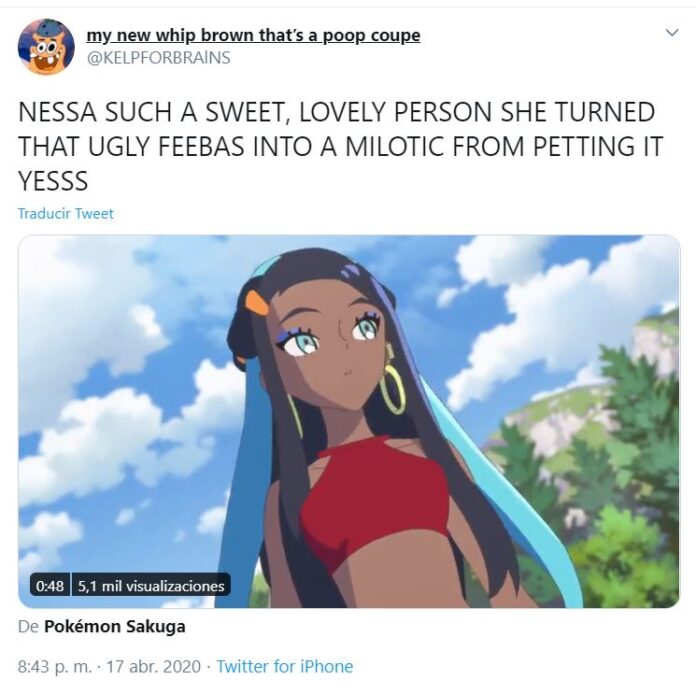Screen dimensions: 696x694
Task: Open the Pokémon Sakuga source link
Action: click(x=115, y=627)
